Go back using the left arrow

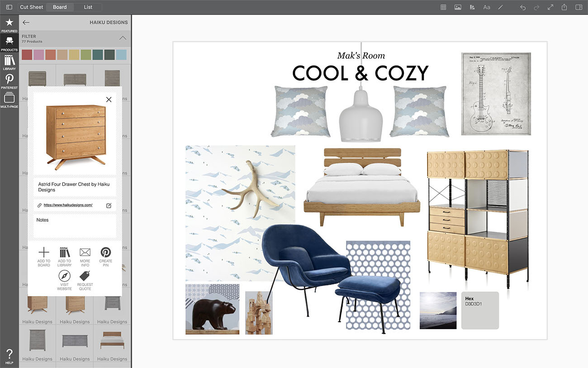26,22
